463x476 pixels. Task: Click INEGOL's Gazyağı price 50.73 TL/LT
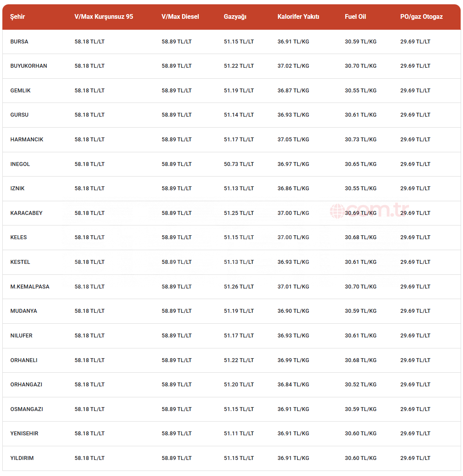coord(239,164)
